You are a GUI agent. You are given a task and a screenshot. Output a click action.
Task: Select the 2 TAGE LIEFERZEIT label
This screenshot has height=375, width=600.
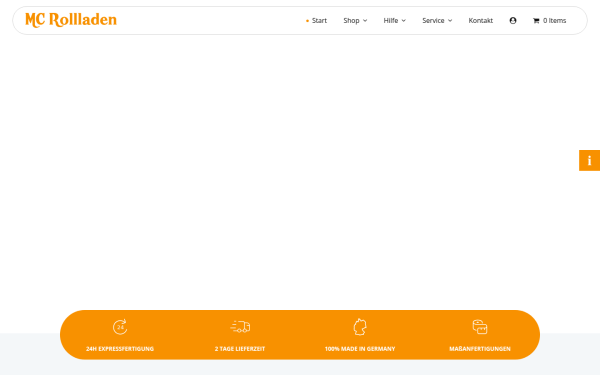tap(240, 349)
